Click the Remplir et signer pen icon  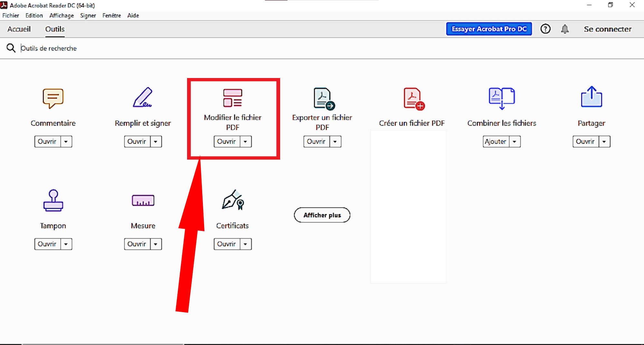143,97
